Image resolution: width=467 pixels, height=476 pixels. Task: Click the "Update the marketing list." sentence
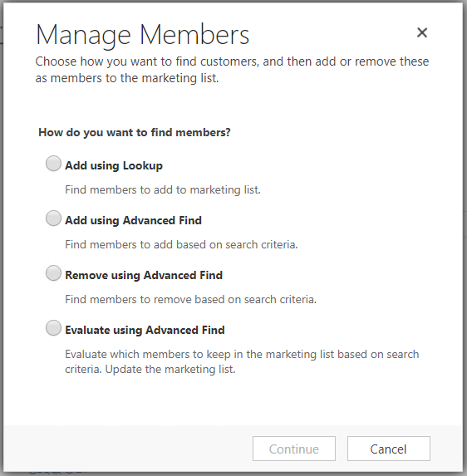[x=170, y=370]
